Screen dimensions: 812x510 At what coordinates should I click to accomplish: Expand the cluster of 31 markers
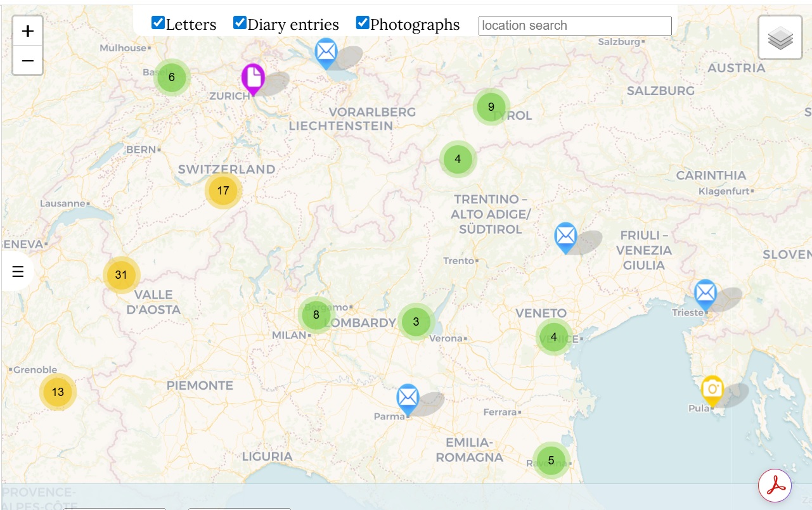pyautogui.click(x=121, y=275)
